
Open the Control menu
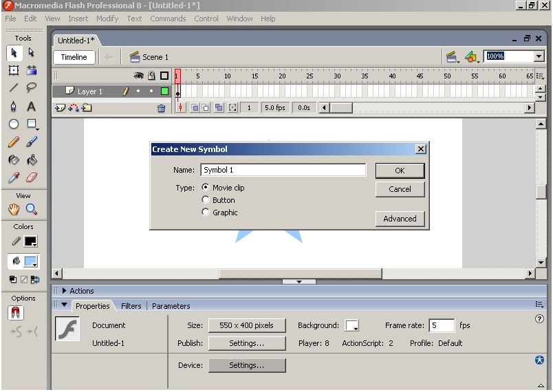click(206, 19)
